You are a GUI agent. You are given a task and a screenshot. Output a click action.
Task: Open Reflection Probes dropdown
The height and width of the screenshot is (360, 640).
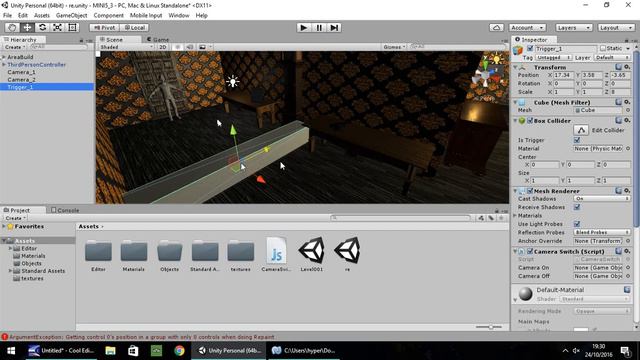602,232
